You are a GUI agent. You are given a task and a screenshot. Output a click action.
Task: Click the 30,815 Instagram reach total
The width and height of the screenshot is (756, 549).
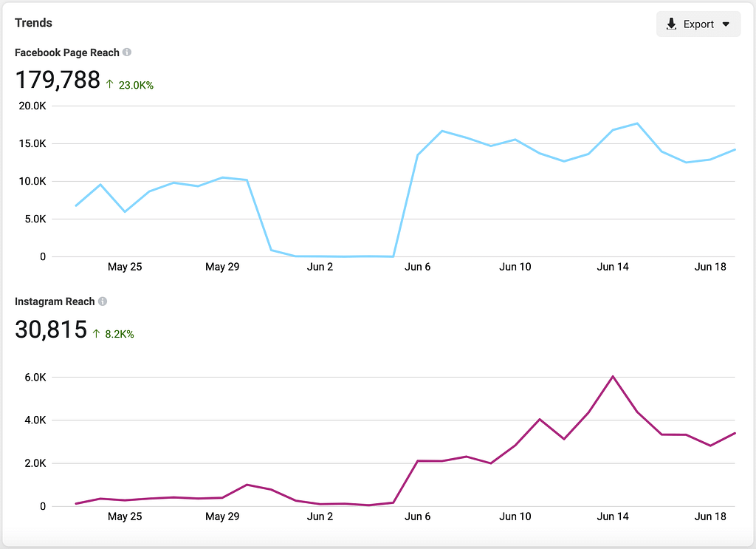coord(51,330)
